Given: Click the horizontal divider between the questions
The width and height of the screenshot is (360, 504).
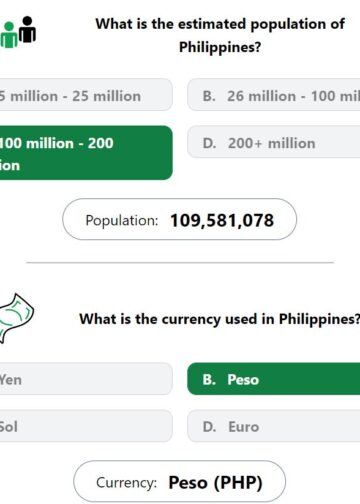Looking at the screenshot, I should (180, 263).
